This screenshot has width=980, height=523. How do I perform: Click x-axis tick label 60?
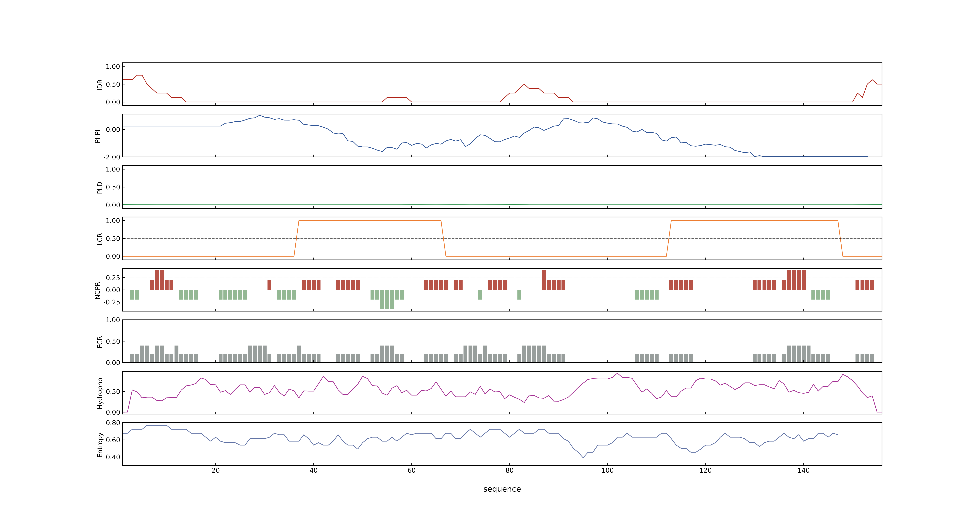coord(412,470)
